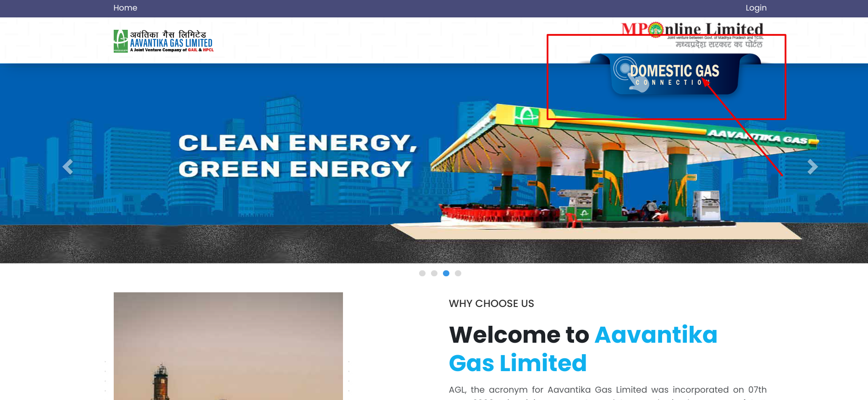Click the Clean Energy, Green Energy slide text
The width and height of the screenshot is (868, 400).
(298, 156)
